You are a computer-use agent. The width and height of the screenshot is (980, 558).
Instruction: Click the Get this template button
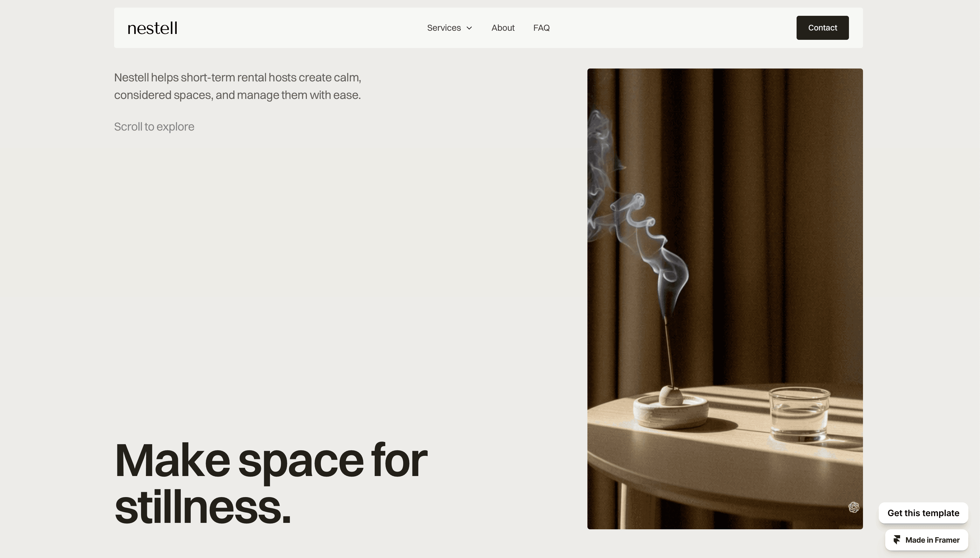[x=923, y=513]
